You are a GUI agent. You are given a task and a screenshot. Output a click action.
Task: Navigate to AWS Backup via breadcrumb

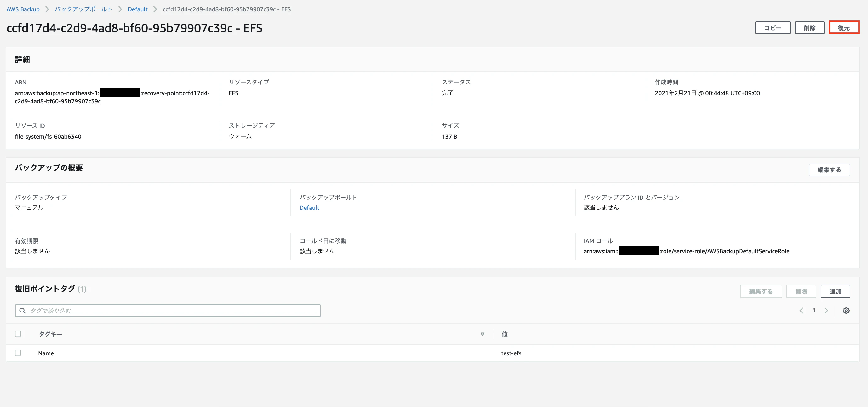pyautogui.click(x=23, y=9)
